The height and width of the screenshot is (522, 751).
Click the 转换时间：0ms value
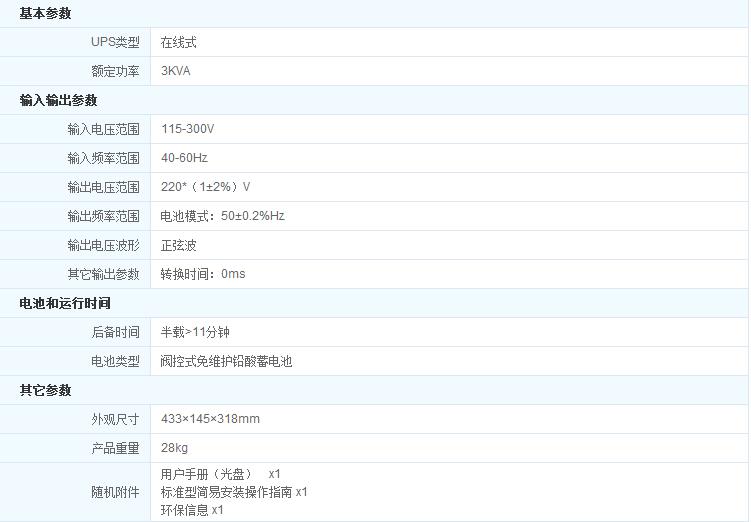click(x=203, y=274)
